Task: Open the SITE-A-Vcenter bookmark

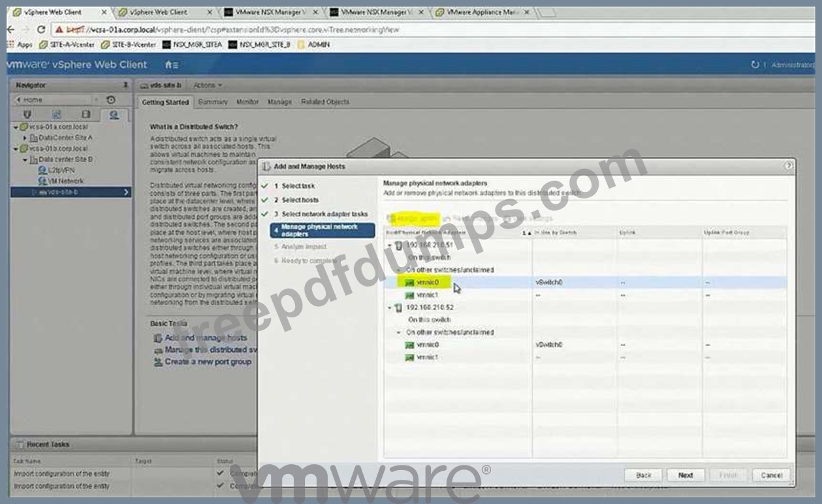Action: coord(67,44)
